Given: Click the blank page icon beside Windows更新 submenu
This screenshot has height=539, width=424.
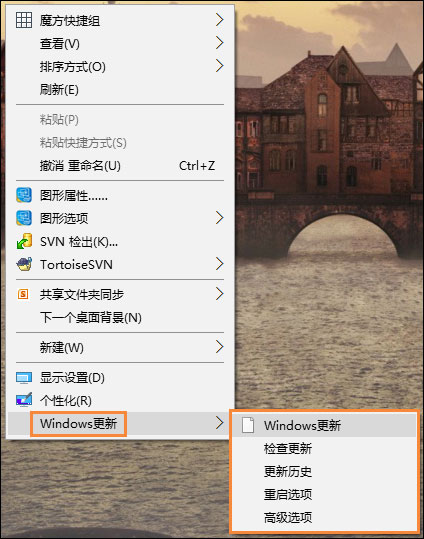Looking at the screenshot, I should pyautogui.click(x=248, y=425).
